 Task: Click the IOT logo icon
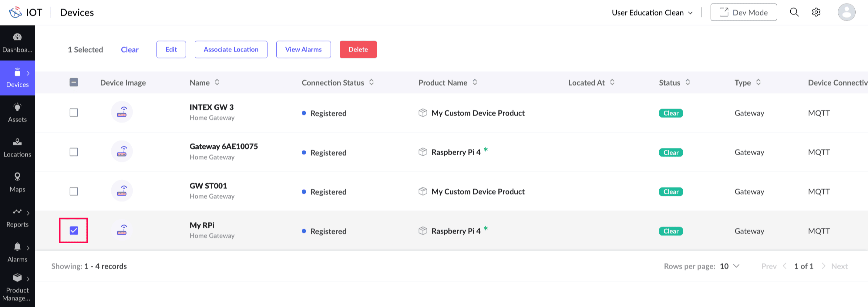pos(15,12)
